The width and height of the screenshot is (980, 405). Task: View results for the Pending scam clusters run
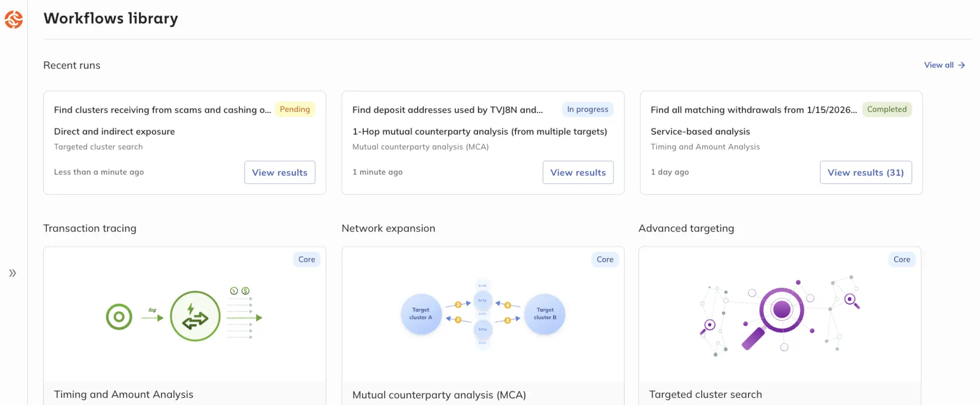pos(279,173)
